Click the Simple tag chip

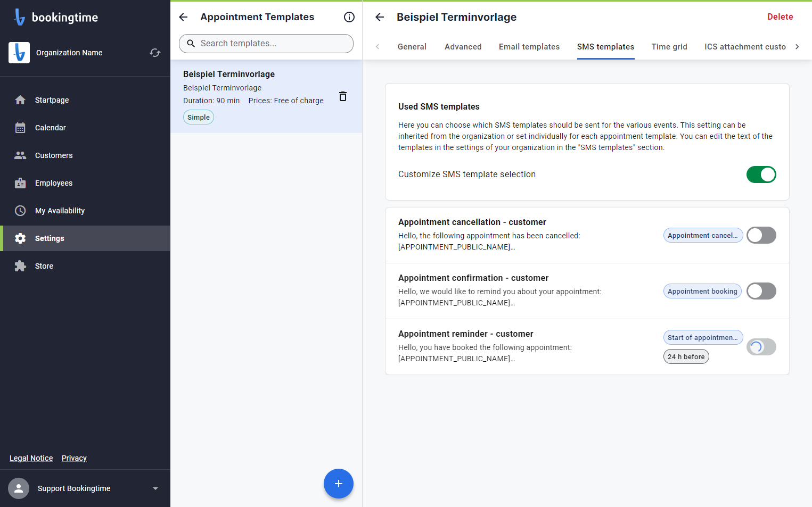199,117
